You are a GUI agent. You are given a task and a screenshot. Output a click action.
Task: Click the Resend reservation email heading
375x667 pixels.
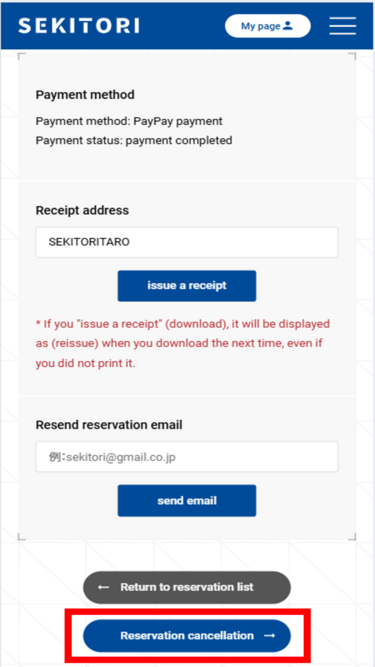(x=109, y=425)
